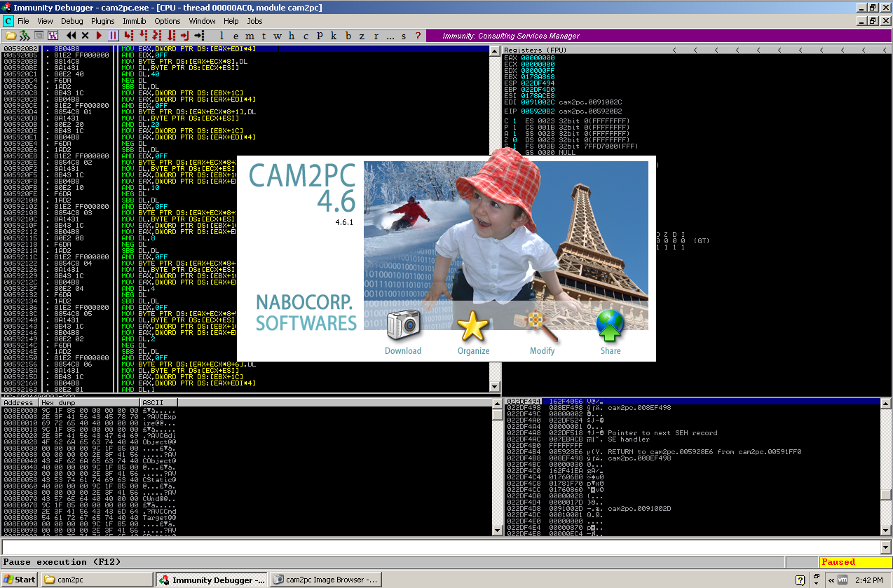893x588 pixels.
Task: Open the Help menu
Action: coord(231,21)
